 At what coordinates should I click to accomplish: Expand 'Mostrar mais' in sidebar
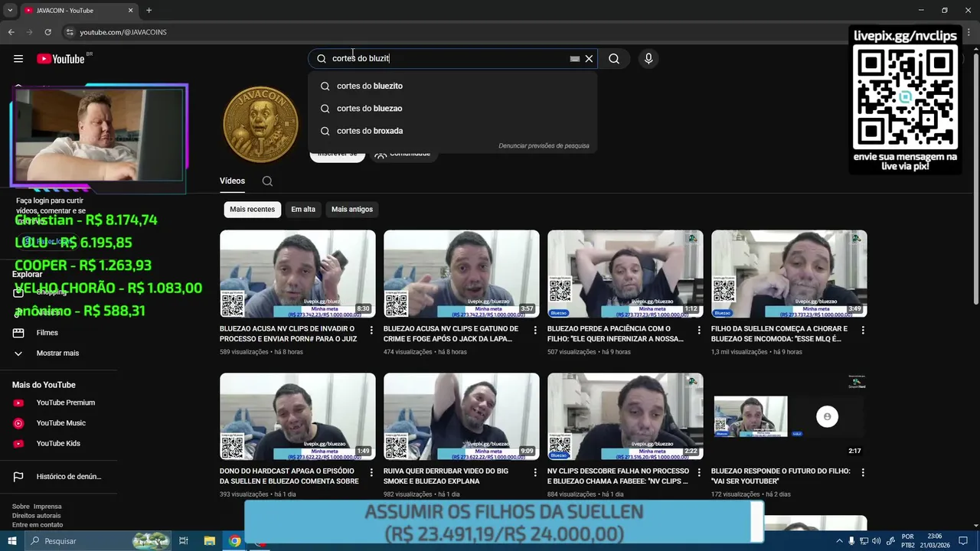58,353
